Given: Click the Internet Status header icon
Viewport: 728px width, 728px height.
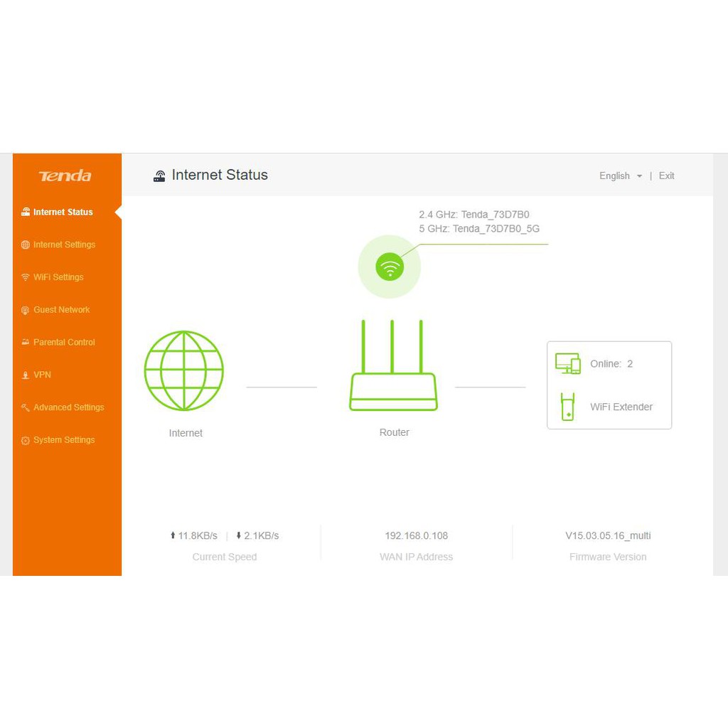Looking at the screenshot, I should (159, 176).
